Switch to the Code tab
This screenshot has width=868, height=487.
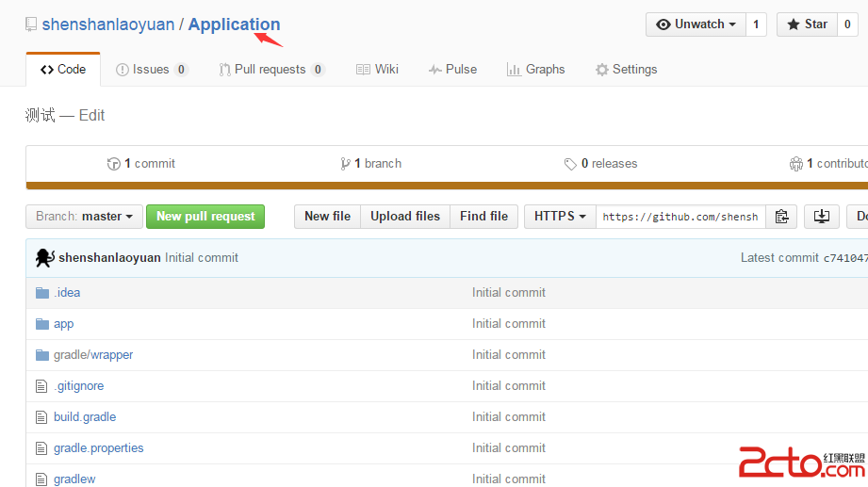63,69
